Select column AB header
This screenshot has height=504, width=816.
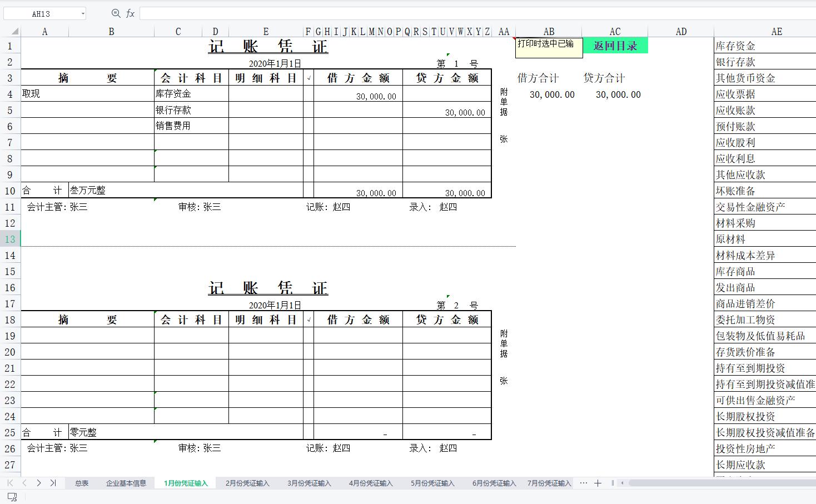tap(549, 32)
